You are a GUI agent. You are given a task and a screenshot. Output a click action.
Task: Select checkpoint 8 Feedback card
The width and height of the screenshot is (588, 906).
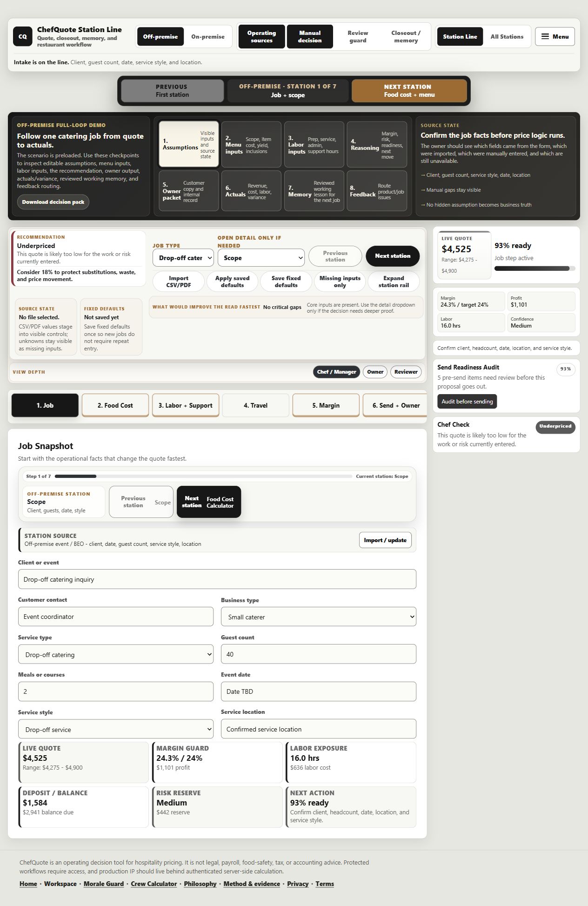pyautogui.click(x=377, y=191)
